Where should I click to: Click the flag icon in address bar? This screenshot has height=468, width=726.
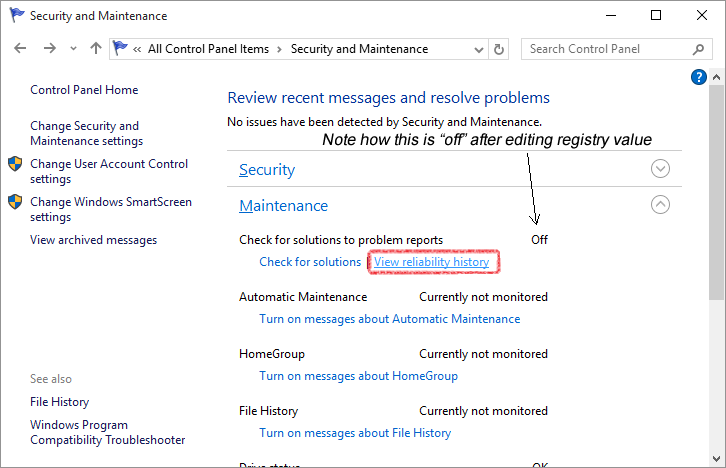(120, 49)
